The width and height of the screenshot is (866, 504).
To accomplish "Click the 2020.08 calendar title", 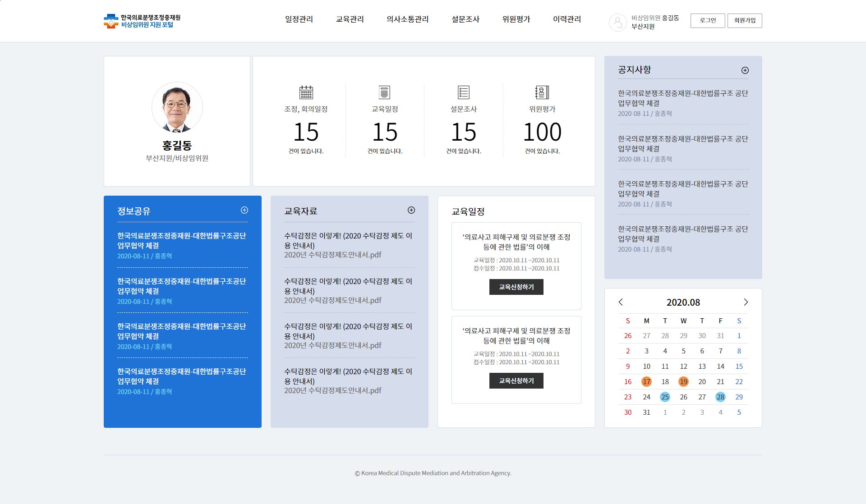I will click(x=683, y=302).
